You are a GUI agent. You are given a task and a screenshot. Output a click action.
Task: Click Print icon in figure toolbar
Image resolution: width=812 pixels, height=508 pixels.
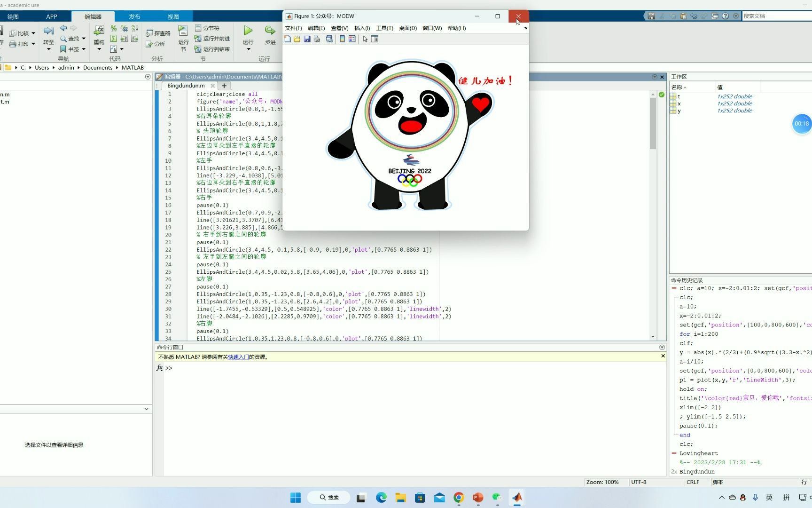pyautogui.click(x=317, y=39)
